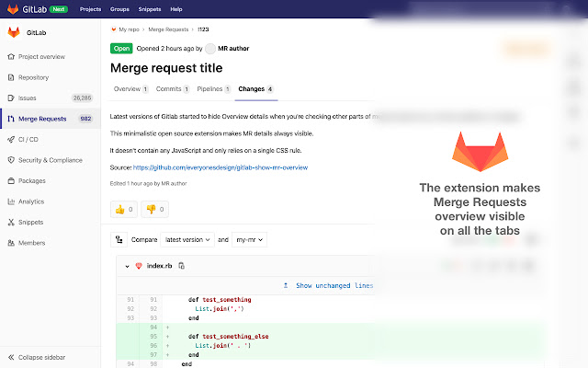
Task: Copy the index.rb file path icon
Action: 182,266
